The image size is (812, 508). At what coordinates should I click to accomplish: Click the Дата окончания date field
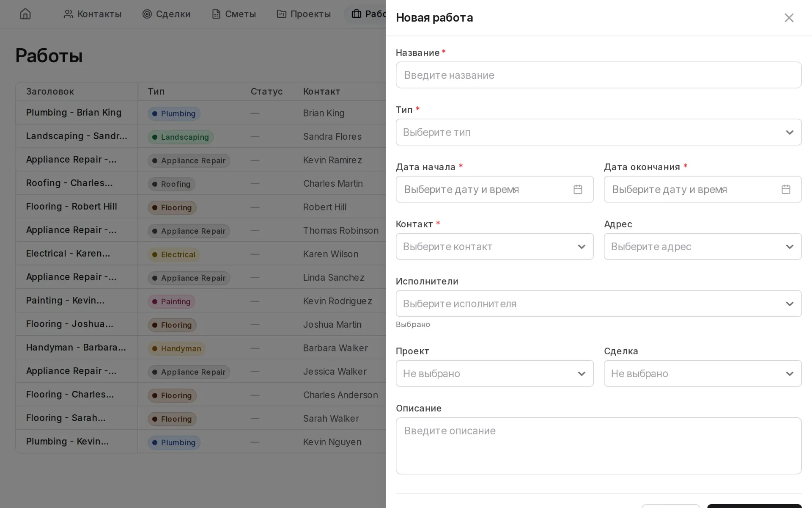point(702,189)
